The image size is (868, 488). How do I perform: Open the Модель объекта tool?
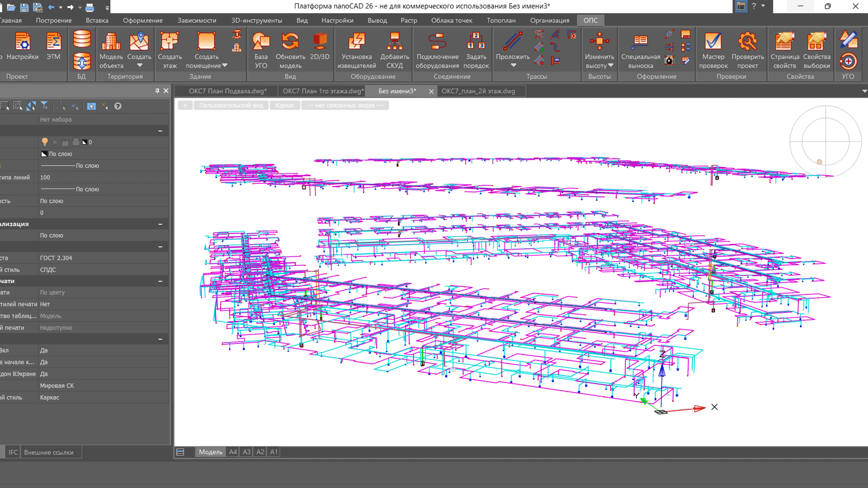coord(111,51)
